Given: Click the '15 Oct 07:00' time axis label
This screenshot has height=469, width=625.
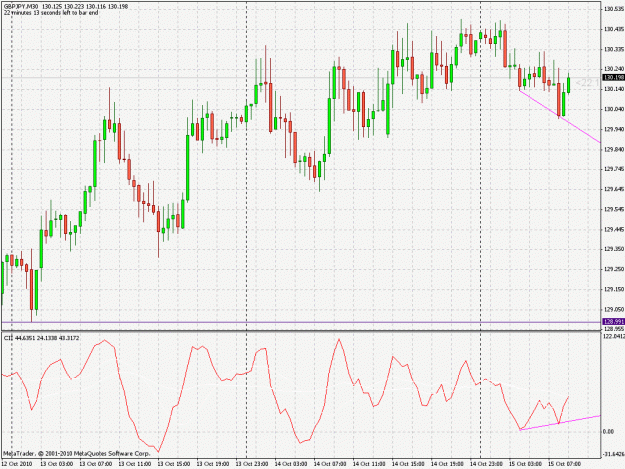Looking at the screenshot, I should point(564,464).
